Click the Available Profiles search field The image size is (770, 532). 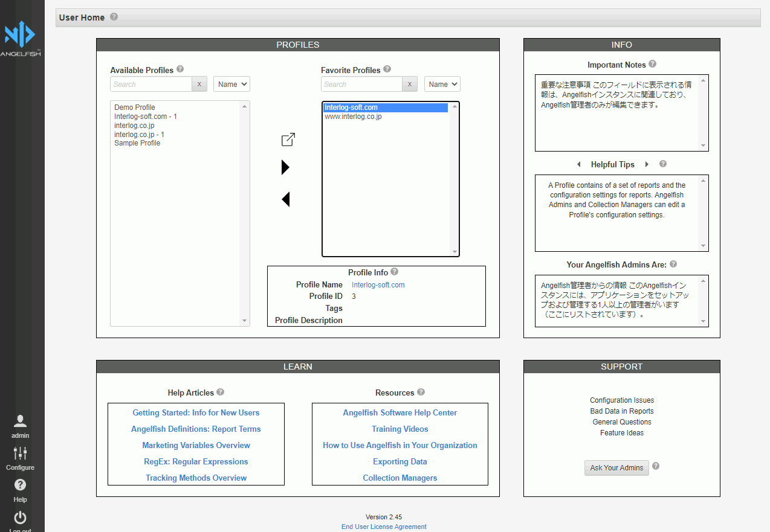[151, 84]
